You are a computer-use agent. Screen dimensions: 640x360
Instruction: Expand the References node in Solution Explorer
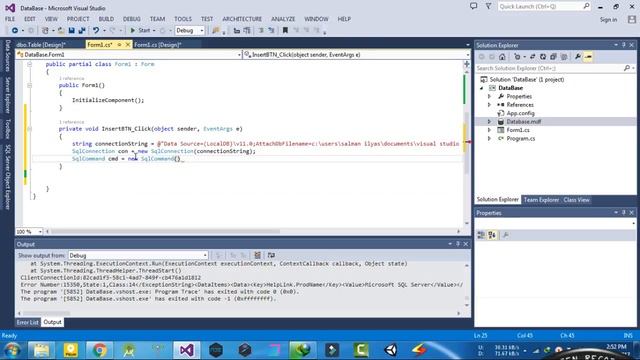[x=489, y=105]
